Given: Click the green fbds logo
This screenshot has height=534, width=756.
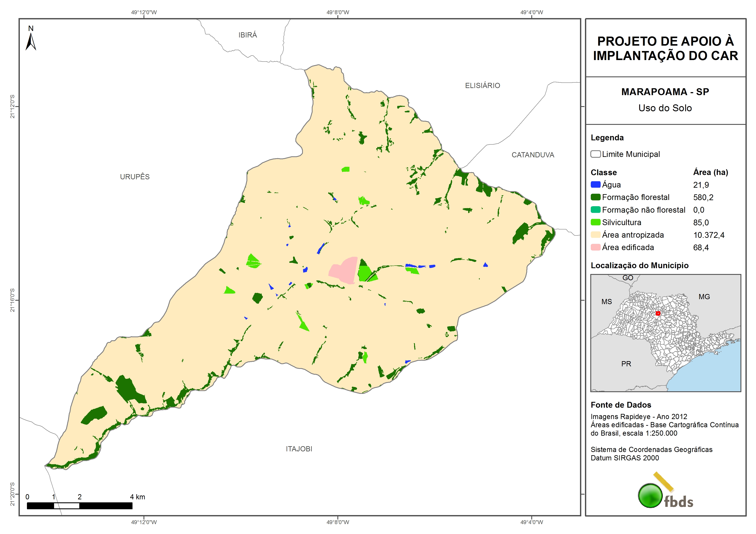Looking at the screenshot, I should [x=650, y=495].
